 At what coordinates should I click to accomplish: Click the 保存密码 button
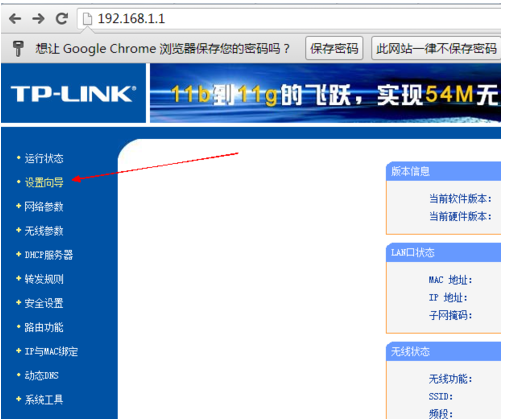[334, 48]
